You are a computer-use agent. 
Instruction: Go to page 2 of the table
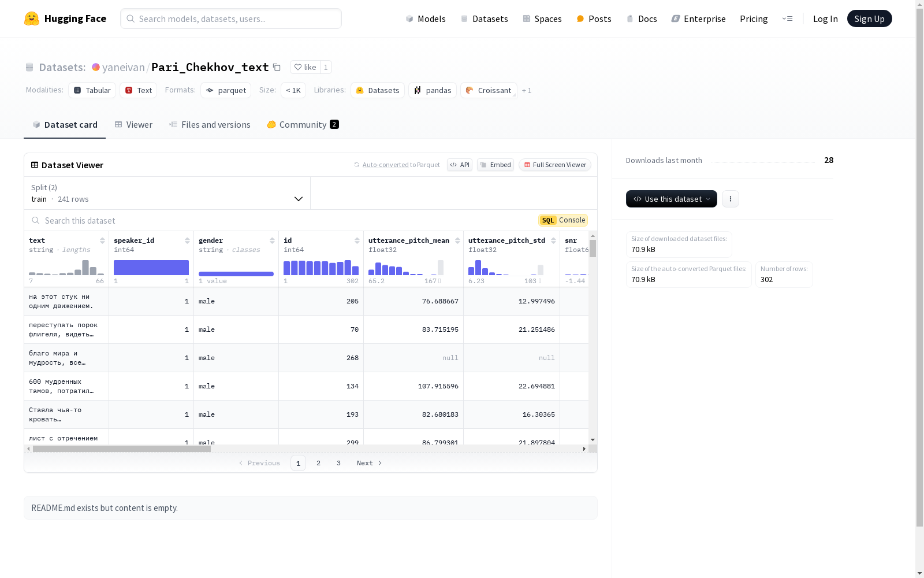[318, 463]
